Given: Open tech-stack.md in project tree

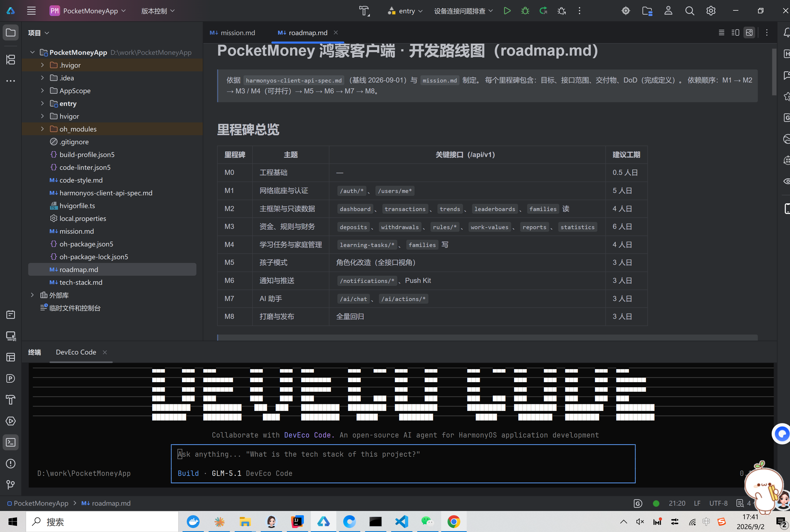Looking at the screenshot, I should 81,282.
